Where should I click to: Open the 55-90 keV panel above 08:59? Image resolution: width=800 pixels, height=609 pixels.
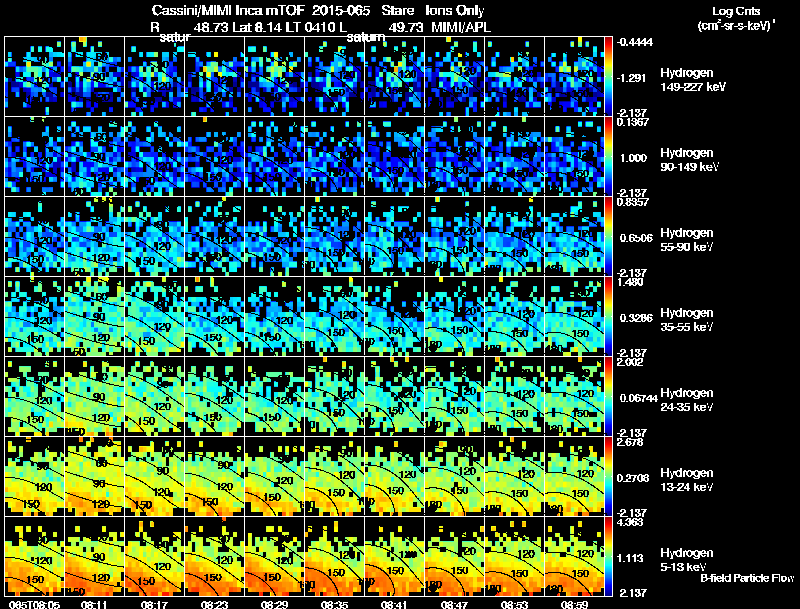point(574,236)
